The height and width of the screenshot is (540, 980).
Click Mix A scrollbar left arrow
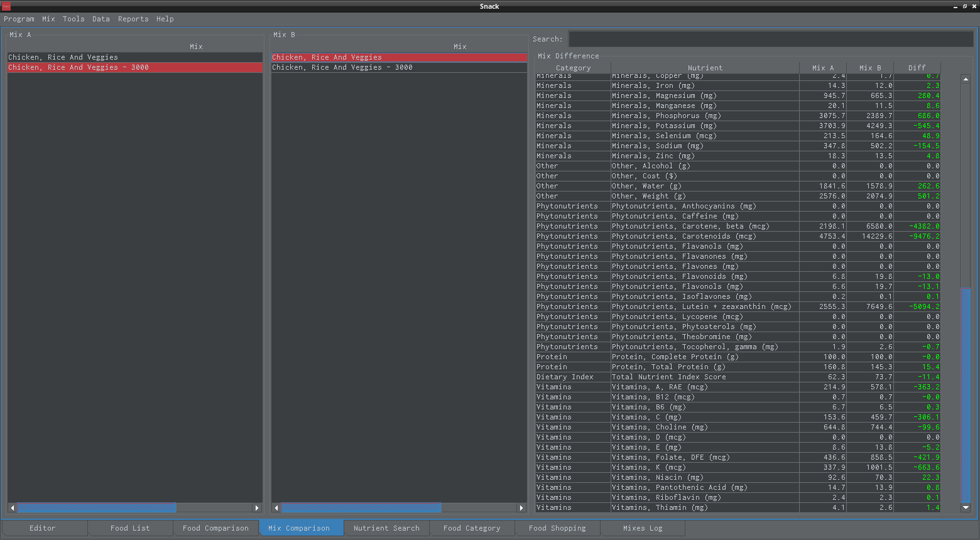(x=13, y=507)
